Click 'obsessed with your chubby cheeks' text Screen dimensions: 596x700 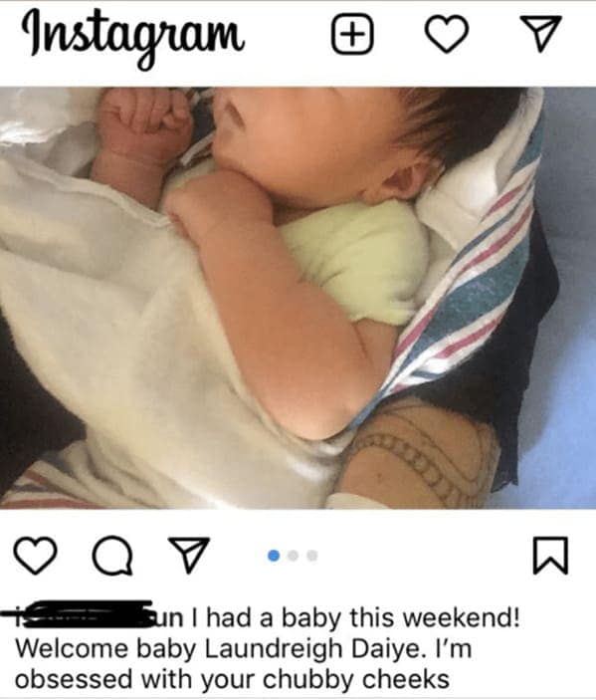pos(232,680)
